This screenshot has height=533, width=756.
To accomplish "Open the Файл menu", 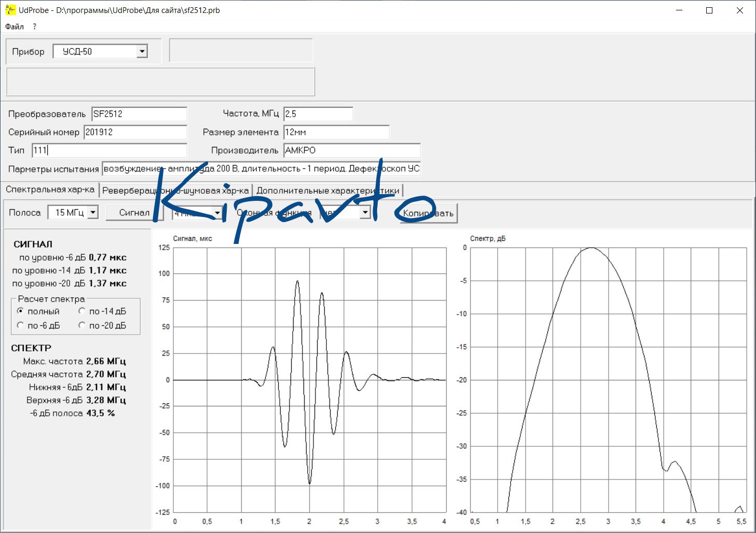I will click(x=15, y=26).
